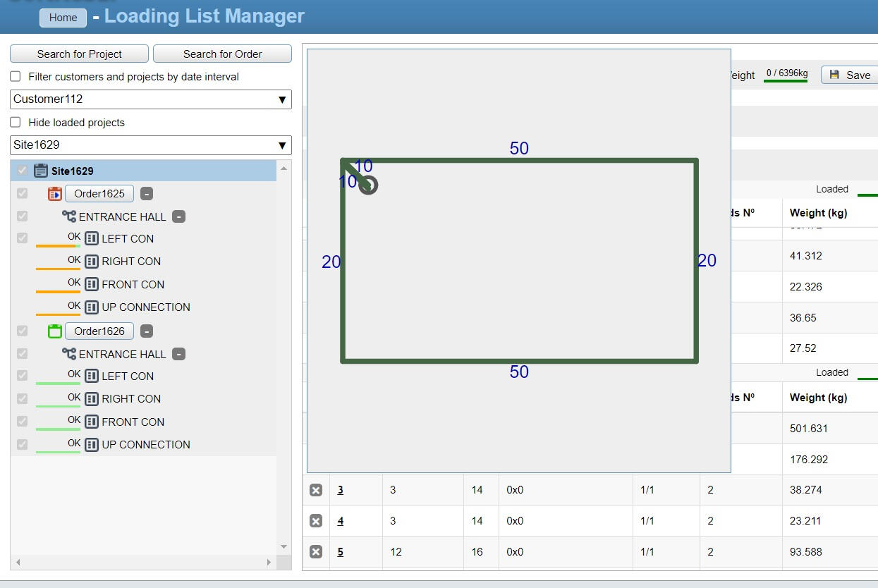Click the green Order1626 calendar icon

(55, 331)
